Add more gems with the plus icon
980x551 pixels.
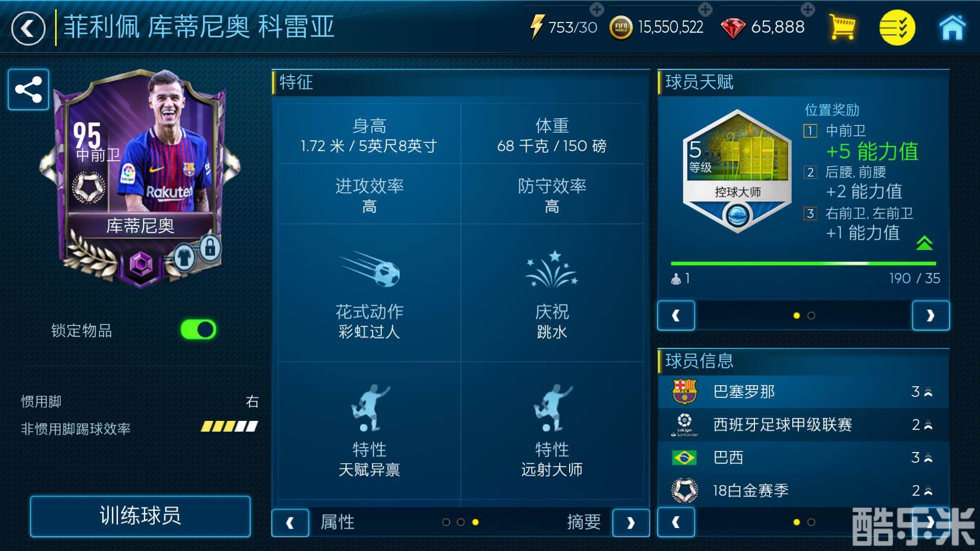pos(808,9)
